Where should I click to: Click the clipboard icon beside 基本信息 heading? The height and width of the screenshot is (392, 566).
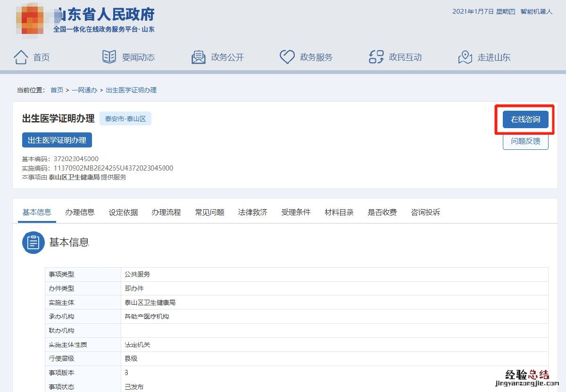[x=33, y=243]
